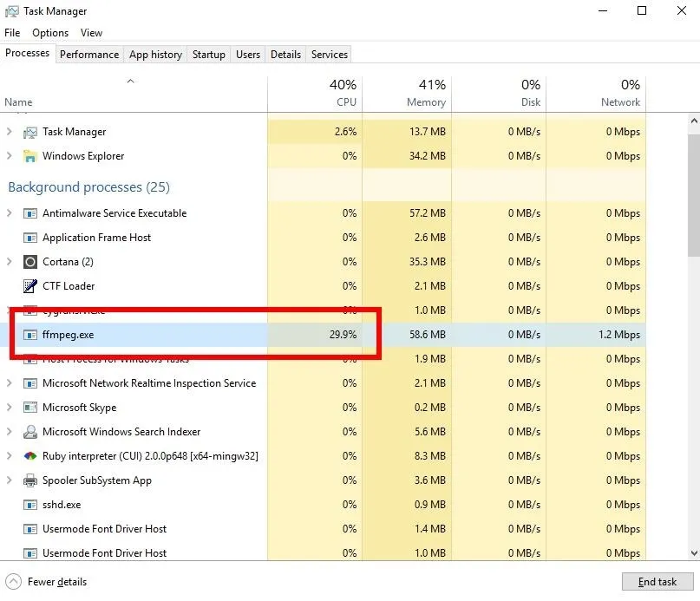The width and height of the screenshot is (700, 601).
Task: Sort processes by Network column header
Action: coord(596,94)
